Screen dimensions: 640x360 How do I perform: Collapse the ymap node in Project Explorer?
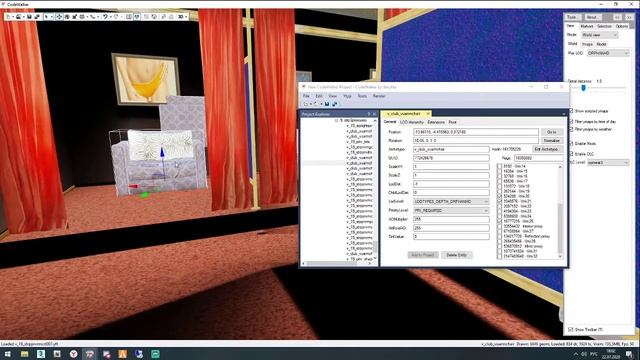pyautogui.click(x=336, y=121)
